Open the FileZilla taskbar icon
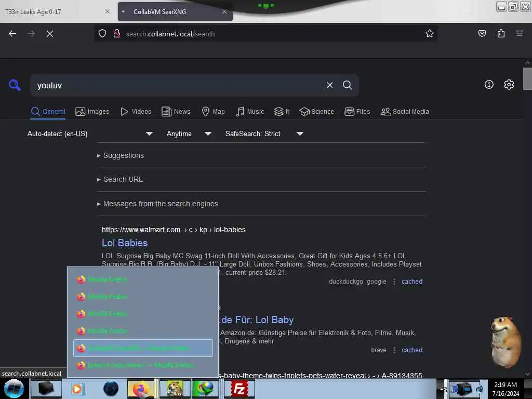Image resolution: width=532 pixels, height=399 pixels. 240,389
